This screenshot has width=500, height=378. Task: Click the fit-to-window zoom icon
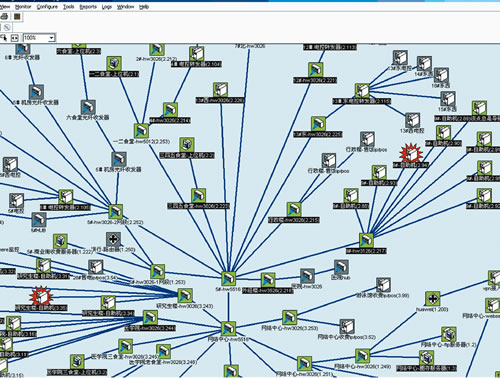click(x=14, y=38)
